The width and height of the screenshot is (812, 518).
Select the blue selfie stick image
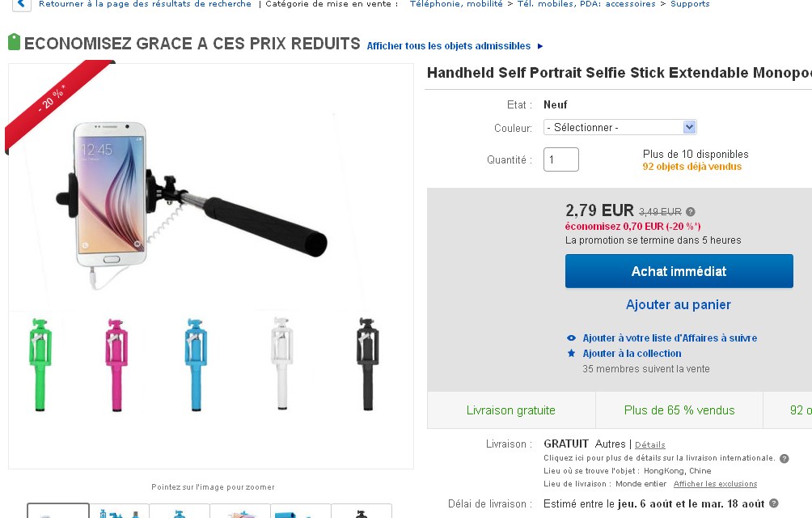pyautogui.click(x=196, y=364)
